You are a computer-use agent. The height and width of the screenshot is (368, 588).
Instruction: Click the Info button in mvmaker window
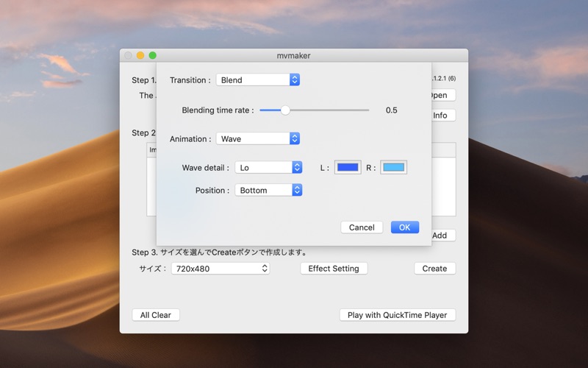coord(443,116)
